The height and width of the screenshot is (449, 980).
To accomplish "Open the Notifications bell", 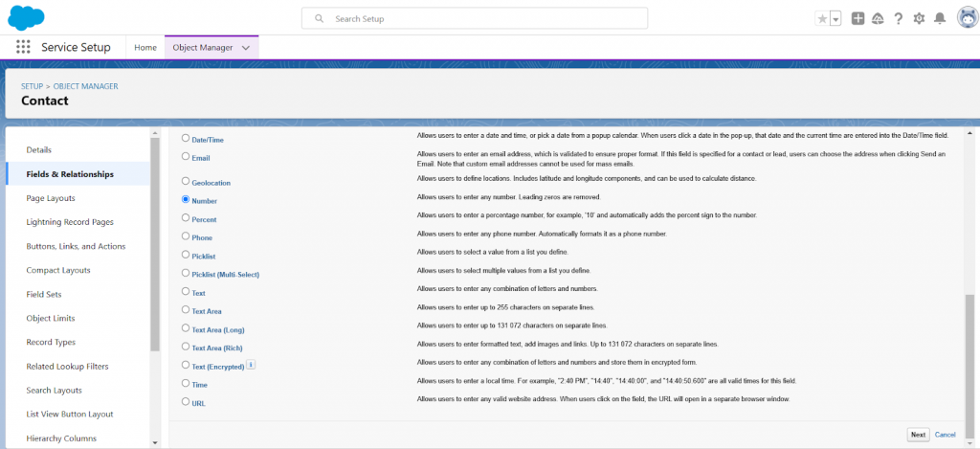I will tap(940, 19).
